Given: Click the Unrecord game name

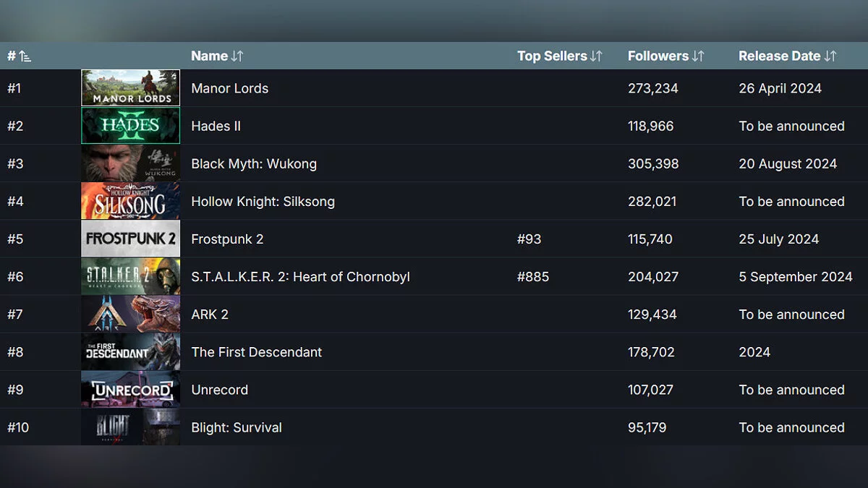Looking at the screenshot, I should click(x=219, y=390).
